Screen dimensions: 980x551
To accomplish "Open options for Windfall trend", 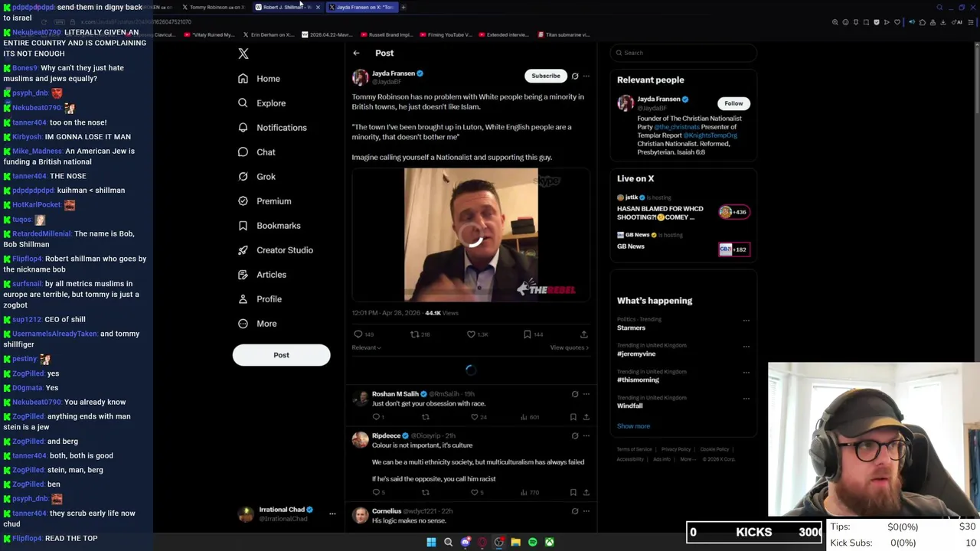I will [x=746, y=399].
